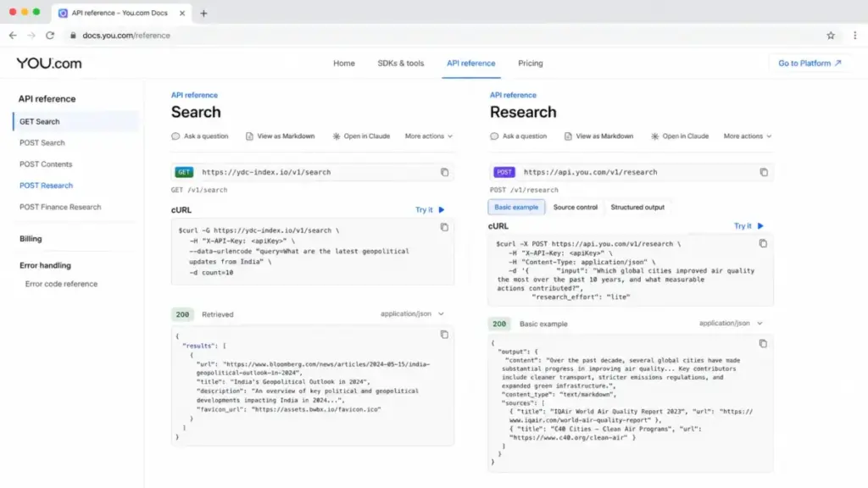The width and height of the screenshot is (868, 488).
Task: Copy the Search cURL code snippet
Action: point(444,227)
